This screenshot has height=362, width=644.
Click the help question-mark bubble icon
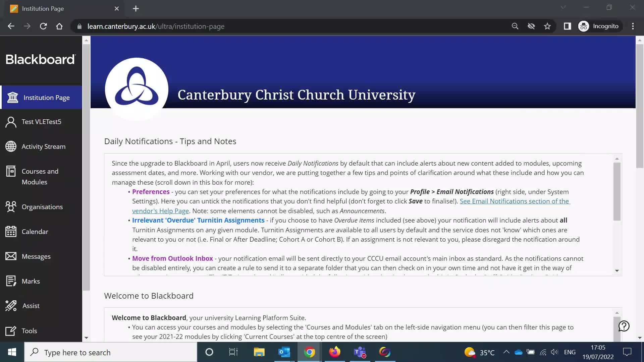tap(624, 326)
